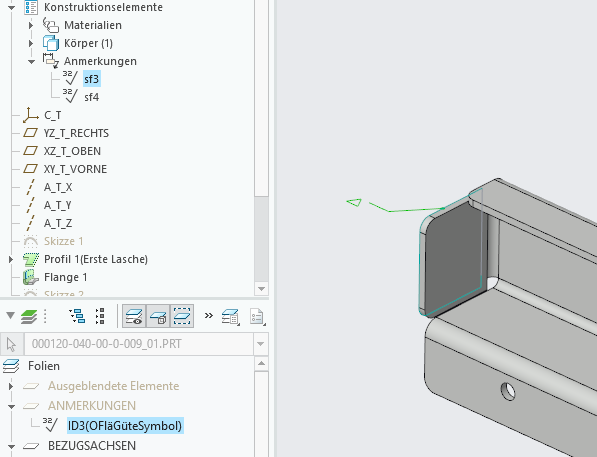Select the sf3 surface finish annotation

click(91, 79)
